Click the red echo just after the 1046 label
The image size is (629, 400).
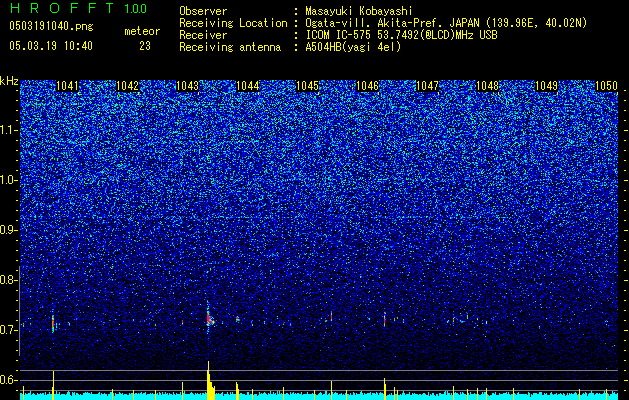click(384, 319)
